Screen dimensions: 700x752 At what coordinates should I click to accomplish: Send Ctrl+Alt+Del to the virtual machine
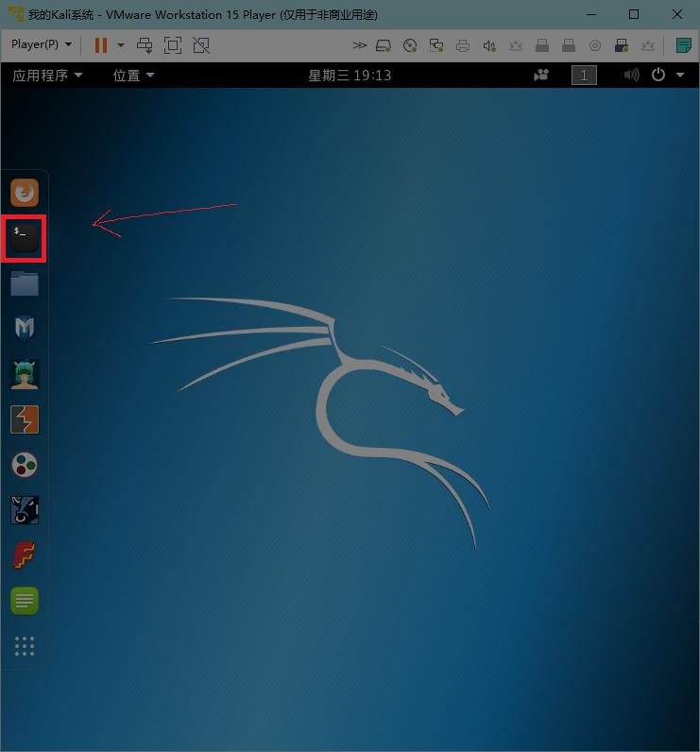(x=145, y=45)
